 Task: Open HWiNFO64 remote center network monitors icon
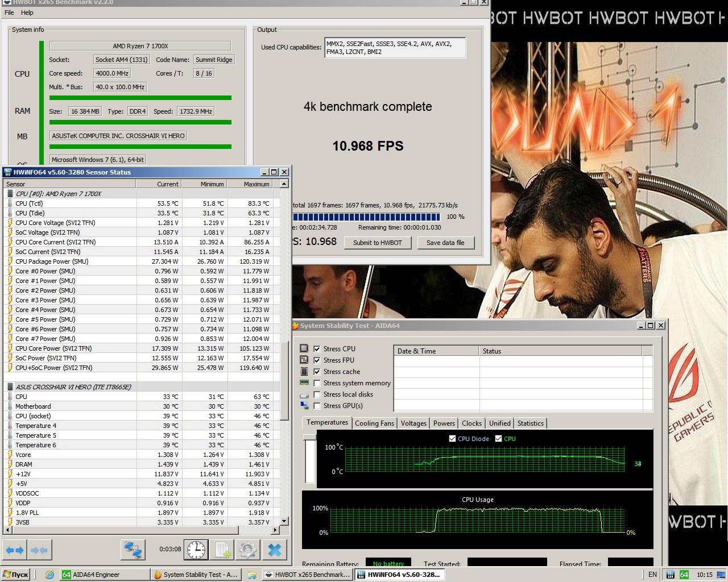(133, 550)
